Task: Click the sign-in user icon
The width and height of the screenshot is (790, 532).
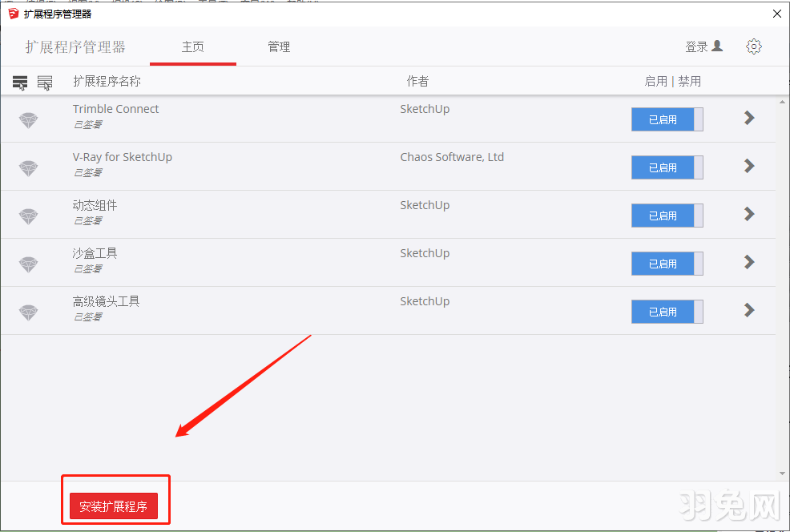Action: tap(720, 46)
